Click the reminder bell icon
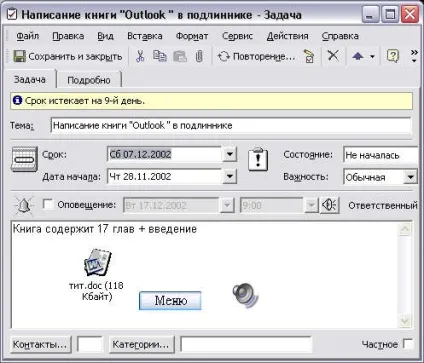Viewport: 424px width, 363px height. click(x=24, y=205)
